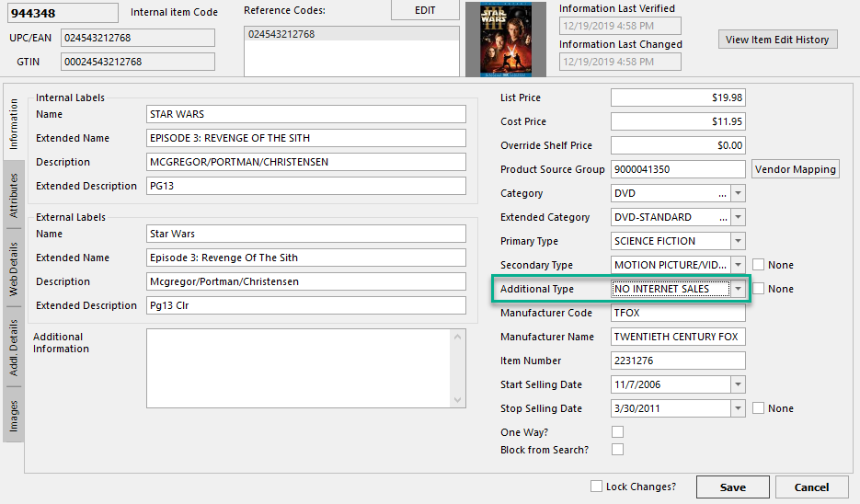Click the Product Source Group field
Screen dimensions: 860x504
[x=678, y=169]
